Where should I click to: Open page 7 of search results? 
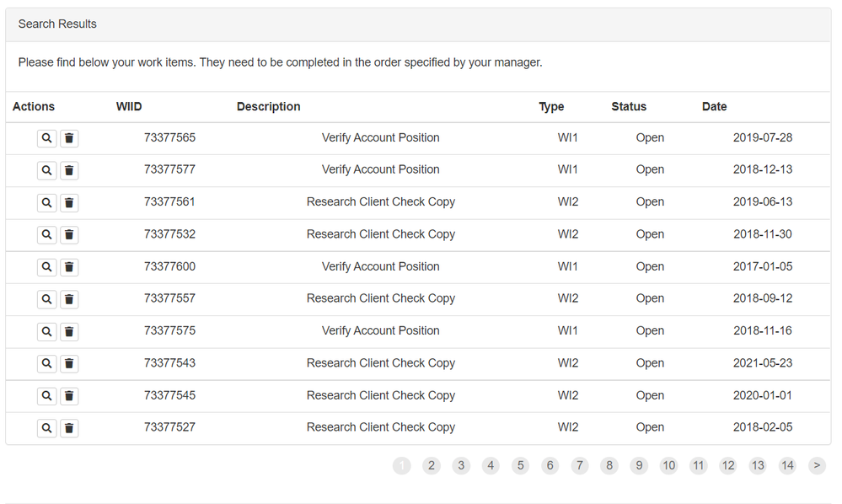coord(579,465)
